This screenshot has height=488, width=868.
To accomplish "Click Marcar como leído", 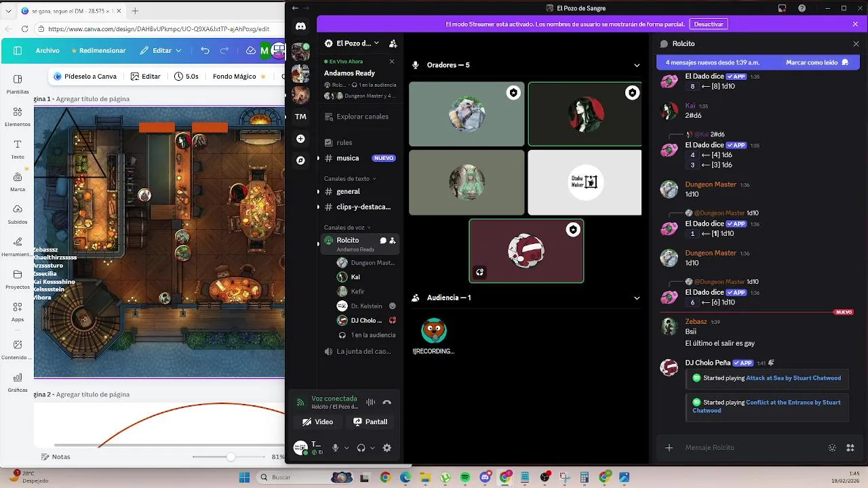I will [817, 62].
